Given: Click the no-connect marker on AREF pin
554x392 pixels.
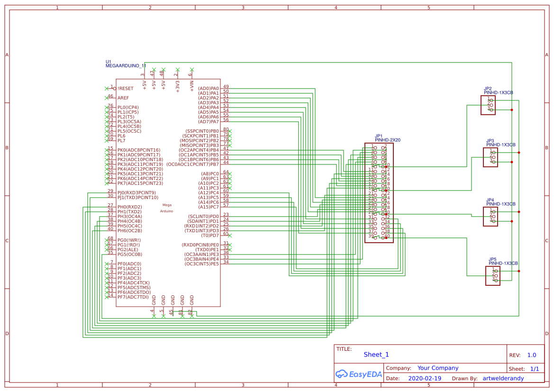Looking at the screenshot, I should click(108, 98).
